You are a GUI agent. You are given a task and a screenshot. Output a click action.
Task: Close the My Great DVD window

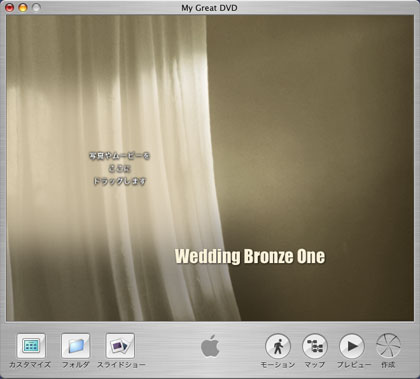[x=9, y=7]
